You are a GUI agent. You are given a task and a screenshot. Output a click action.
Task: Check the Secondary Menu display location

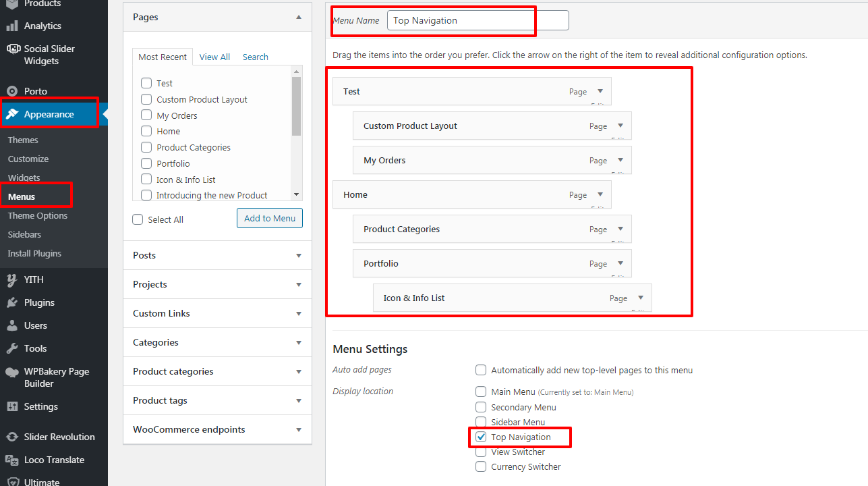[481, 407]
